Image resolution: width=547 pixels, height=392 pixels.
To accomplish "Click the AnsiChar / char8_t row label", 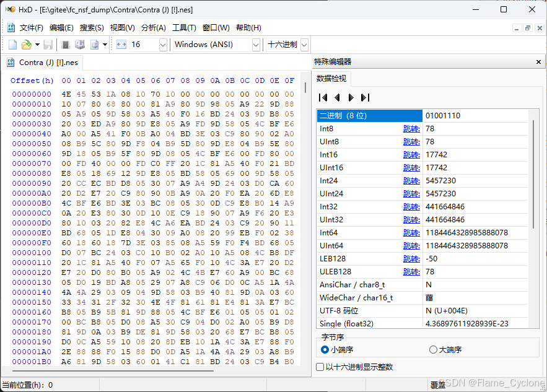I will tap(352, 285).
